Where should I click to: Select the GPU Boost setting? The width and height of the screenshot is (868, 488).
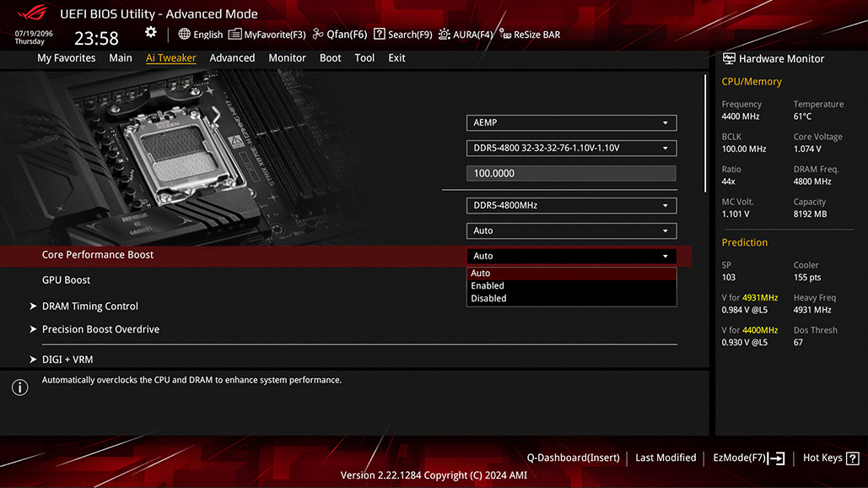coord(66,280)
